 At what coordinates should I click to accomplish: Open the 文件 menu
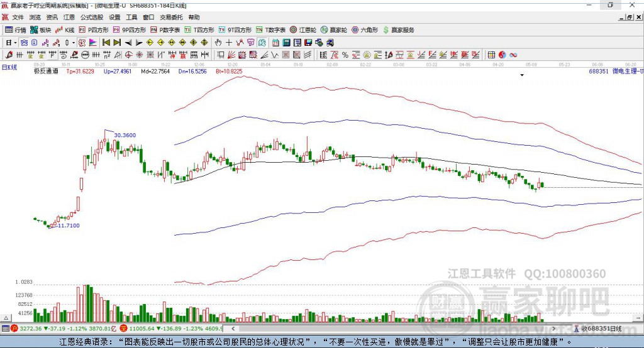click(x=18, y=17)
